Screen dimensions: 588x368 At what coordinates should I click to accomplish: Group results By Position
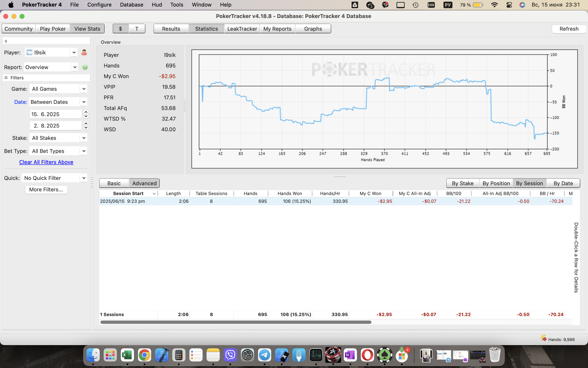click(x=496, y=183)
